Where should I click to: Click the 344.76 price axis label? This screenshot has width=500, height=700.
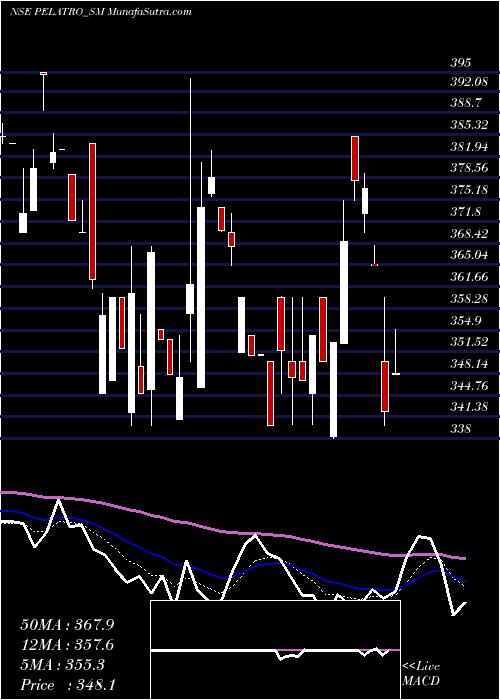468,386
